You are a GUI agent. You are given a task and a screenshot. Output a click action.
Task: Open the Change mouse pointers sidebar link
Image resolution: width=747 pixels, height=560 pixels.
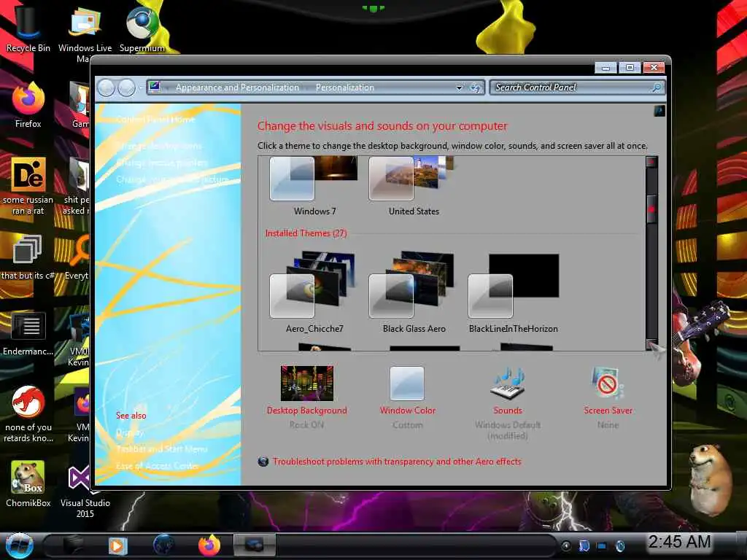click(162, 163)
